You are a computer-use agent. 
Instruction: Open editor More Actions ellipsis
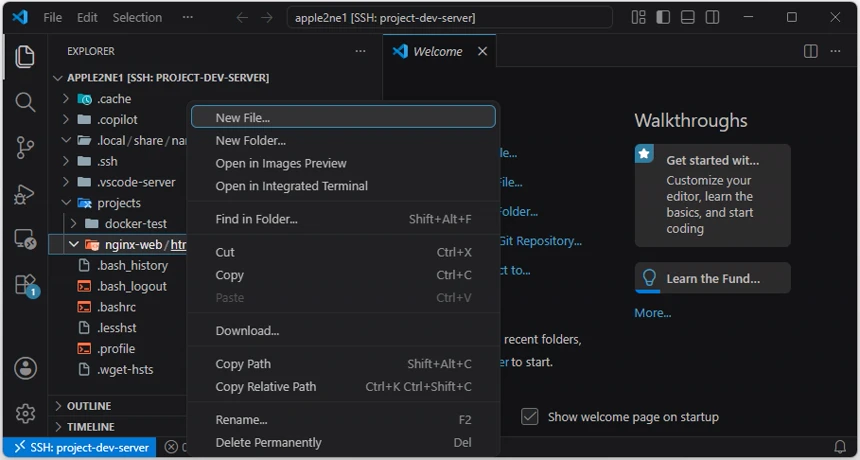click(835, 51)
